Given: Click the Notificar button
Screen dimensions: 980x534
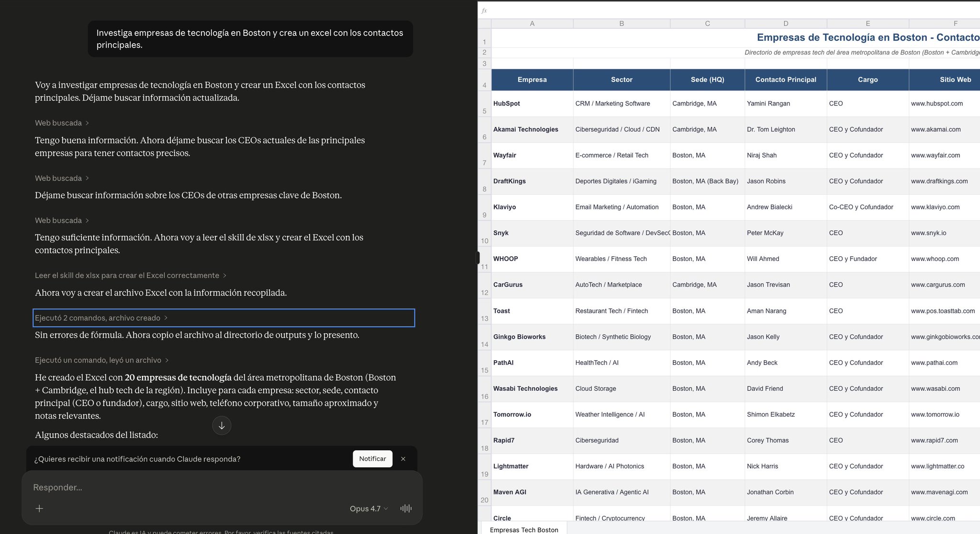Looking at the screenshot, I should coord(373,459).
